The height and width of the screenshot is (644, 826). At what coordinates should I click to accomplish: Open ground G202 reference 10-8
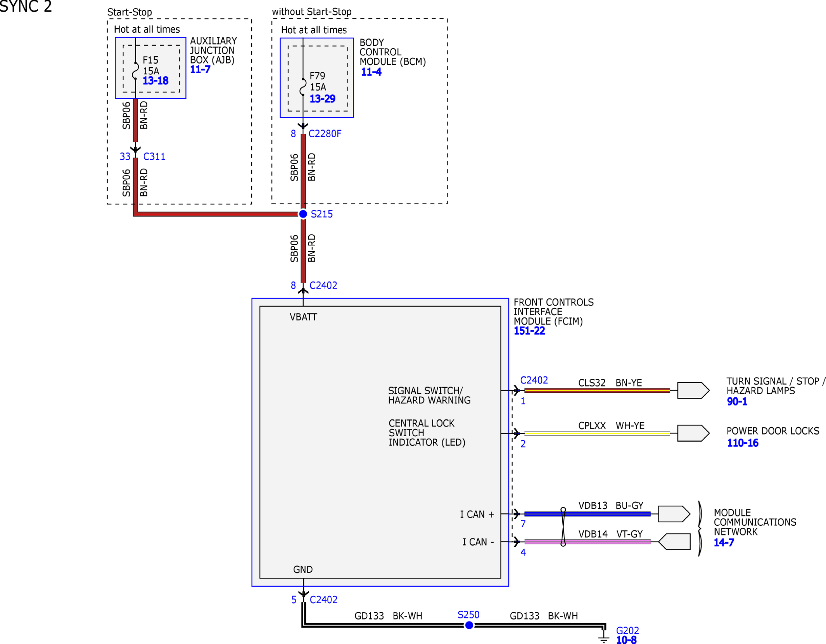(626, 640)
